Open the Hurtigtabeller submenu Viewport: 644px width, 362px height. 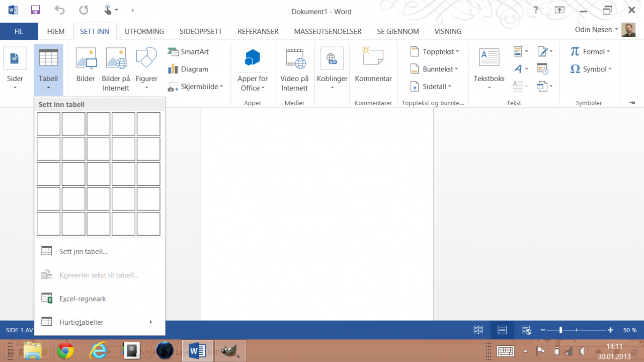click(x=100, y=322)
